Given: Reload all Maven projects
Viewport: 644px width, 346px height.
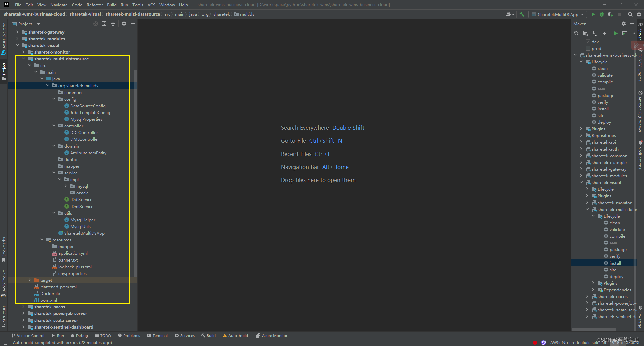Looking at the screenshot, I should 576,33.
